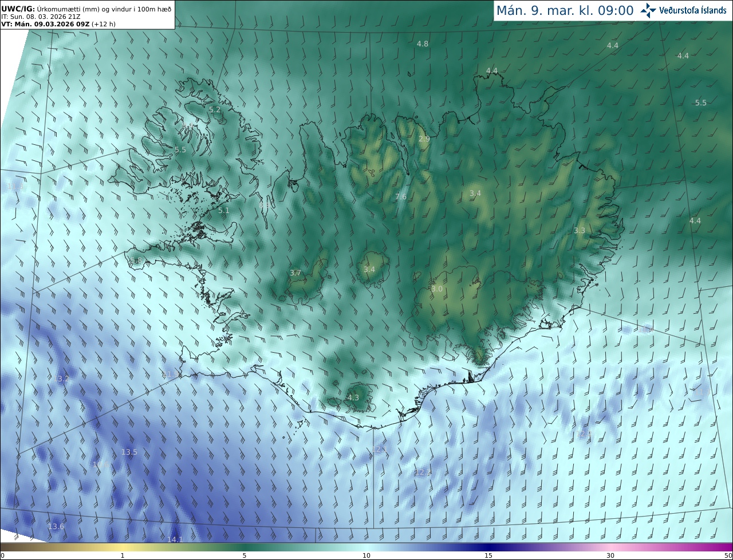Click the 'IT: Sun. 08. 03. 2026 21Z' line
The width and height of the screenshot is (733, 560).
[x=41, y=17]
